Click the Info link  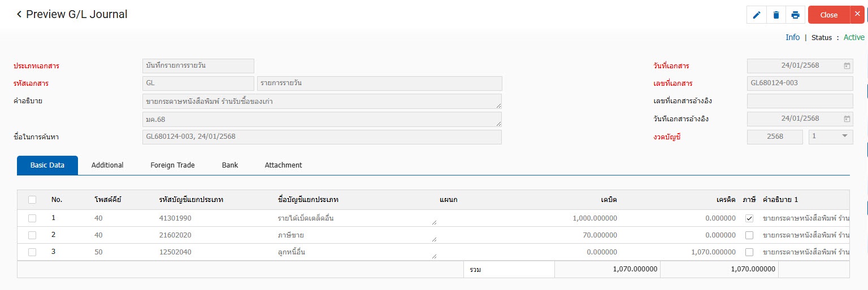(x=792, y=37)
